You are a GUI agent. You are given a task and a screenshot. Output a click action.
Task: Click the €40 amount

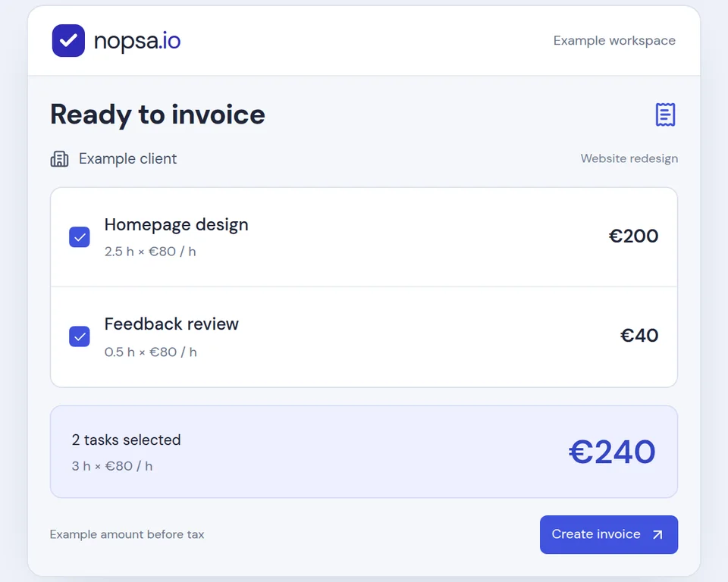pos(639,336)
